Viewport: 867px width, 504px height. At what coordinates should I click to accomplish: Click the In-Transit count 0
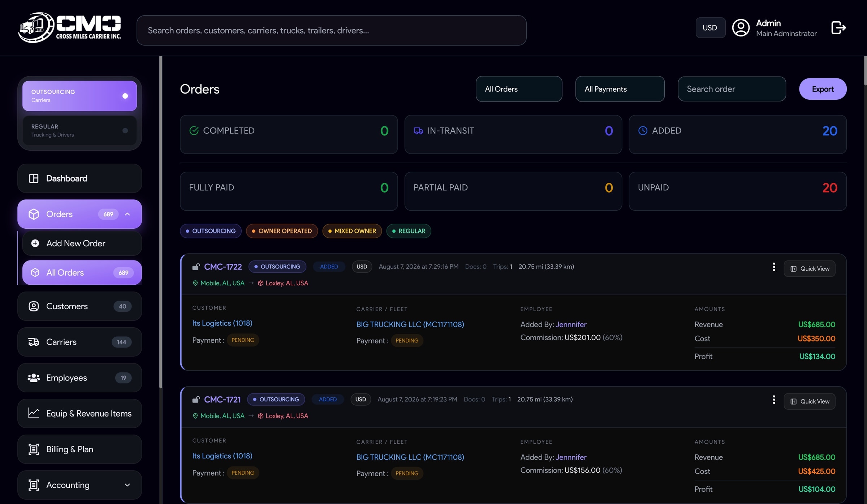pos(609,131)
